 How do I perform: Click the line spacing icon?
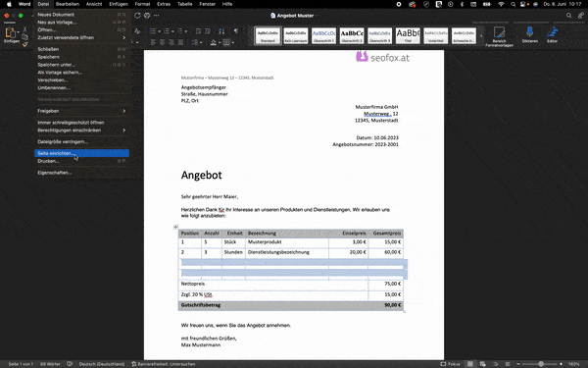click(x=195, y=42)
